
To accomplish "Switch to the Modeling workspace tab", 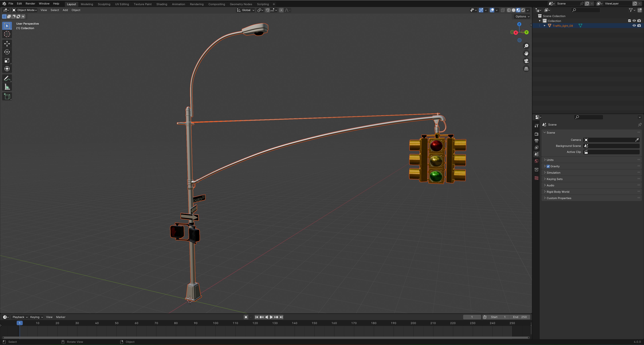I will (x=87, y=4).
